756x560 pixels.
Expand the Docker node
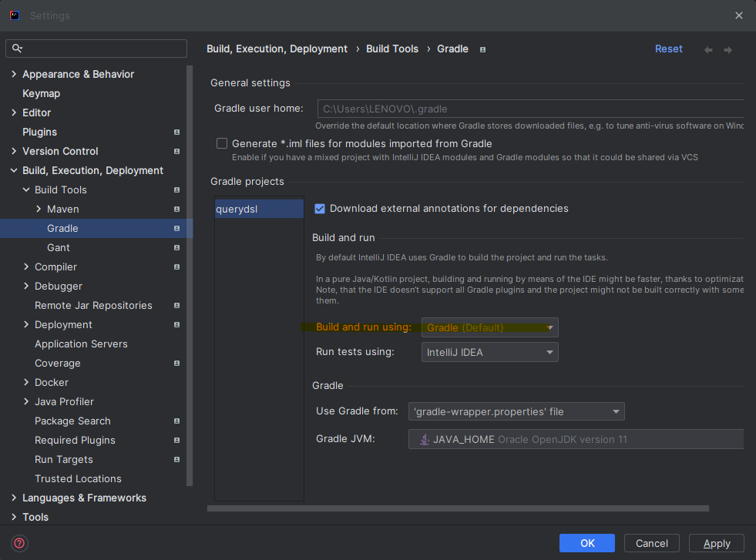tap(26, 382)
